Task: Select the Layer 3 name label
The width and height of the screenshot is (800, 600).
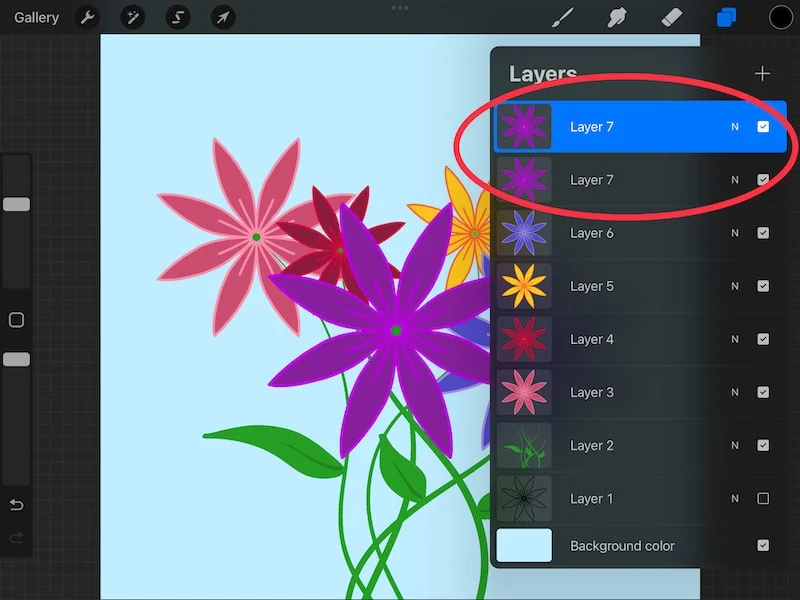Action: click(x=592, y=392)
